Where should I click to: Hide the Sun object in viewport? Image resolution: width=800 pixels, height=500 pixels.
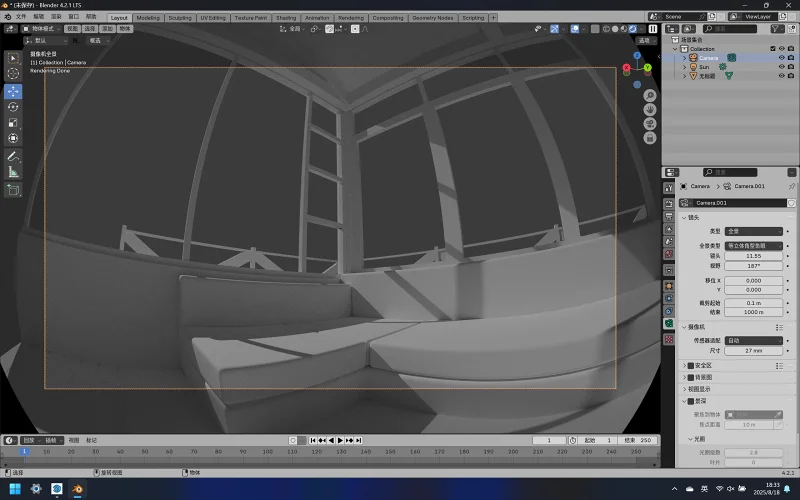pos(781,67)
